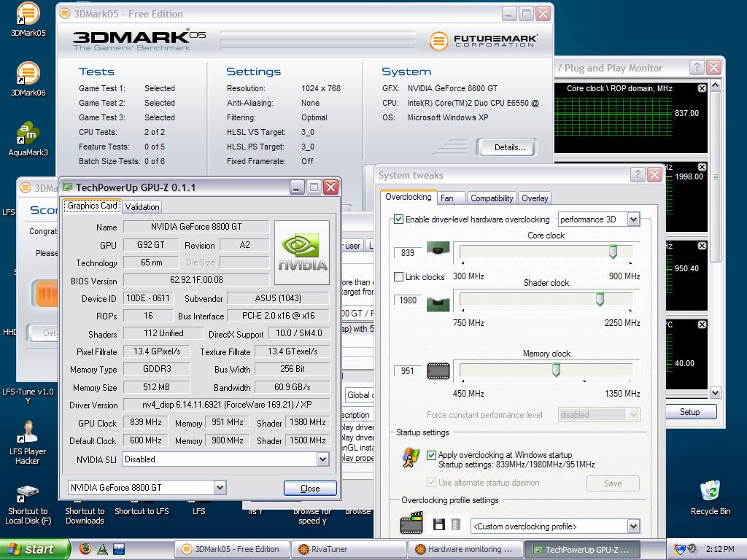Image resolution: width=747 pixels, height=560 pixels.
Task: Toggle Use alternate startup daemon checkbox
Action: (x=431, y=483)
